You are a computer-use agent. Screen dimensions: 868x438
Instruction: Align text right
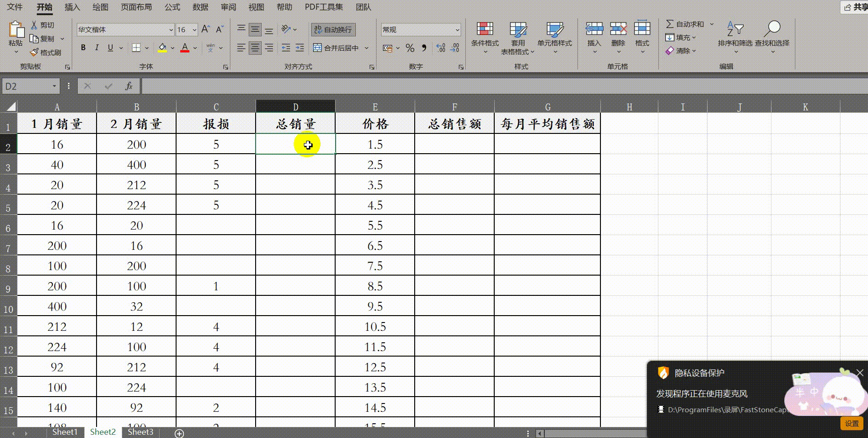pyautogui.click(x=269, y=48)
